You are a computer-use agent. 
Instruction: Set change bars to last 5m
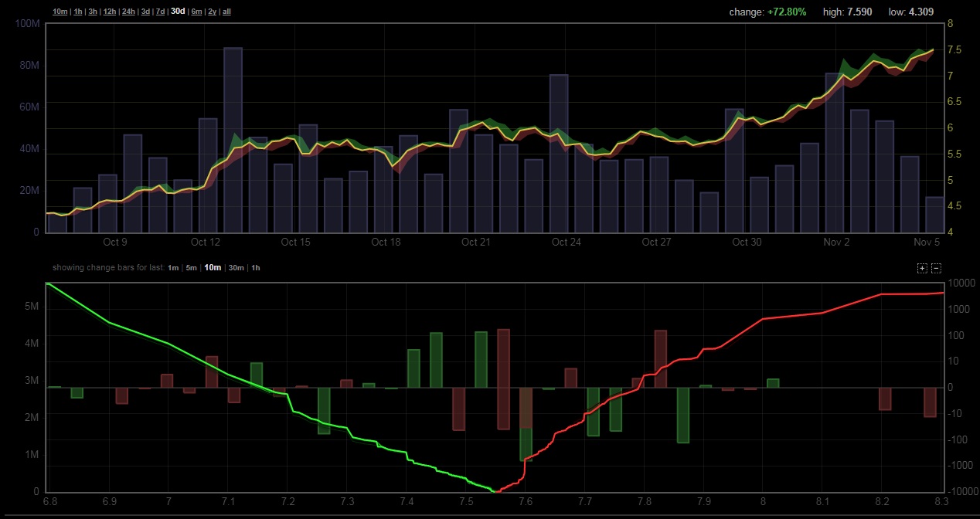(191, 268)
